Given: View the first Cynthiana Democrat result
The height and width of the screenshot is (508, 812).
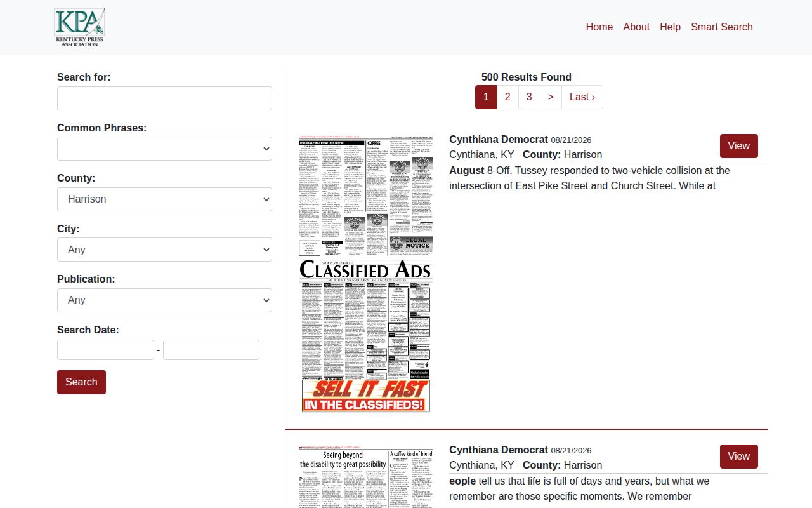Looking at the screenshot, I should (x=739, y=146).
